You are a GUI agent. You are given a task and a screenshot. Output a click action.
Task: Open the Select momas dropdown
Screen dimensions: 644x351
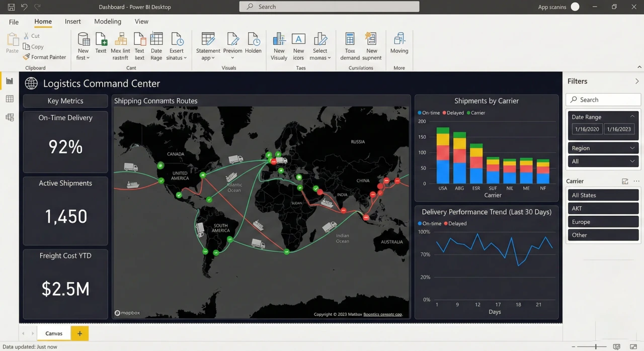tap(320, 58)
